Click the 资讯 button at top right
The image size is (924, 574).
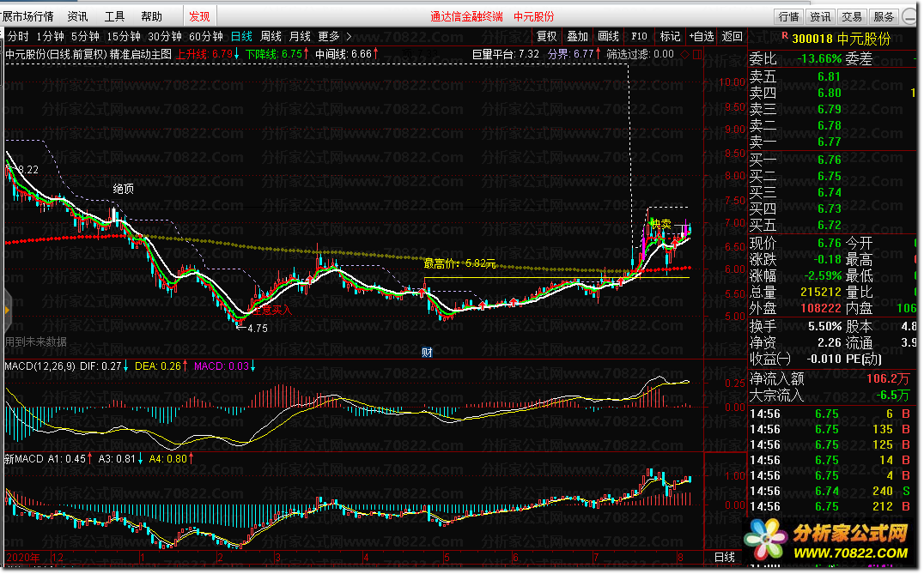[820, 16]
